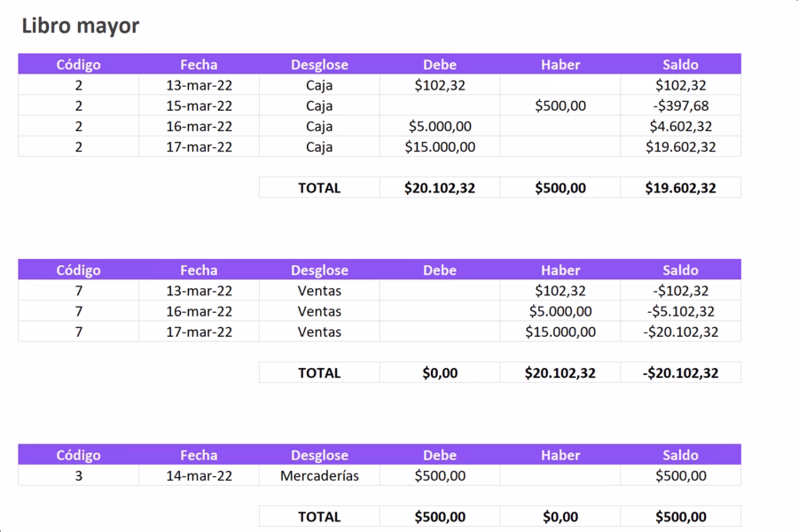
Task: Click the Caja Debe cell showing $15.000,00
Action: click(x=440, y=147)
